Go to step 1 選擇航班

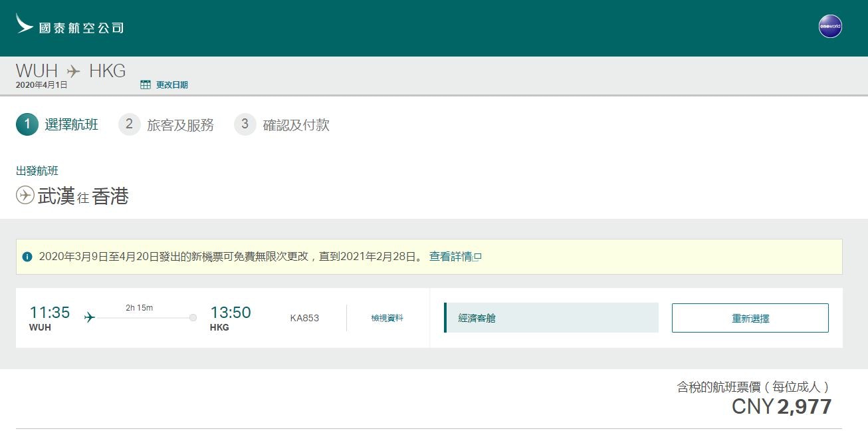click(x=57, y=124)
